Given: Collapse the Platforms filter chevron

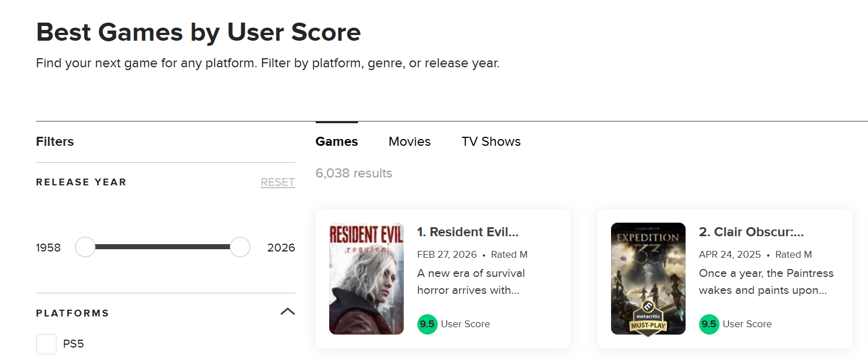Looking at the screenshot, I should pyautogui.click(x=287, y=311).
